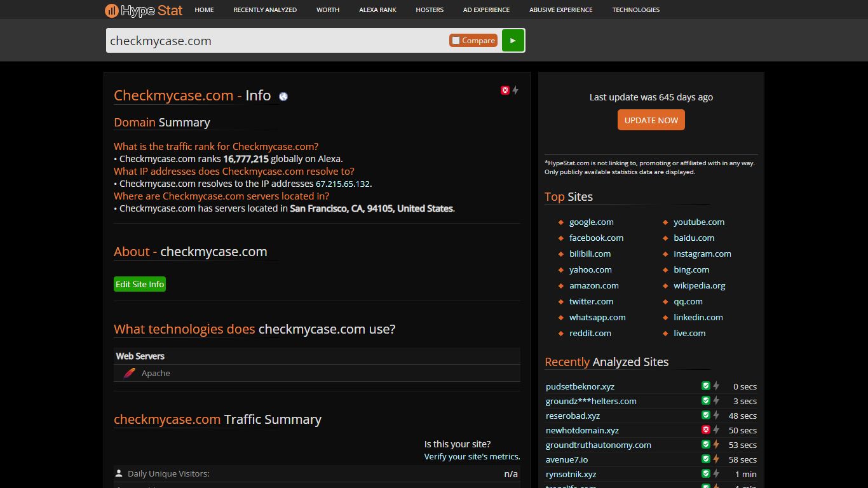Click orange lightning icon for avenue7.io
Viewport: 868px width, 488px height.
click(716, 459)
